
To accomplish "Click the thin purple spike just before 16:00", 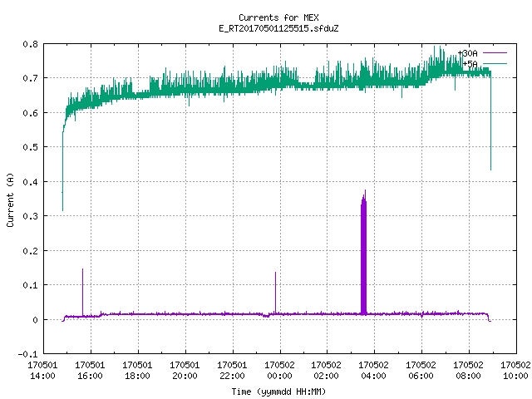I will click(x=82, y=292).
